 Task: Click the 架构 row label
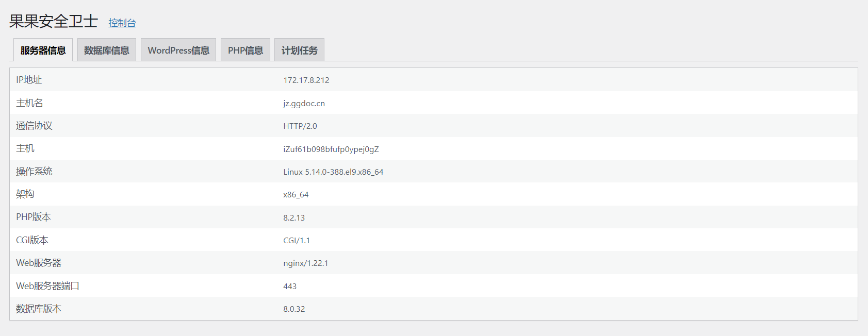tap(25, 194)
